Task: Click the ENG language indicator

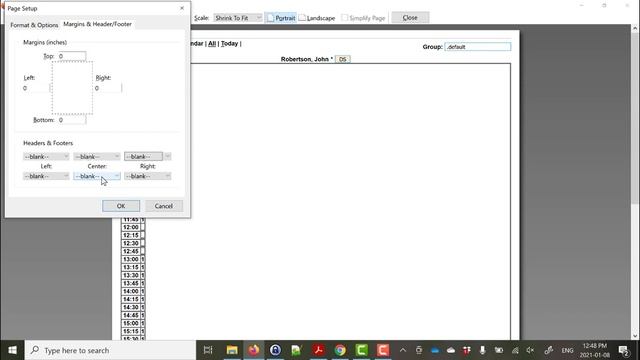Action: coord(567,350)
